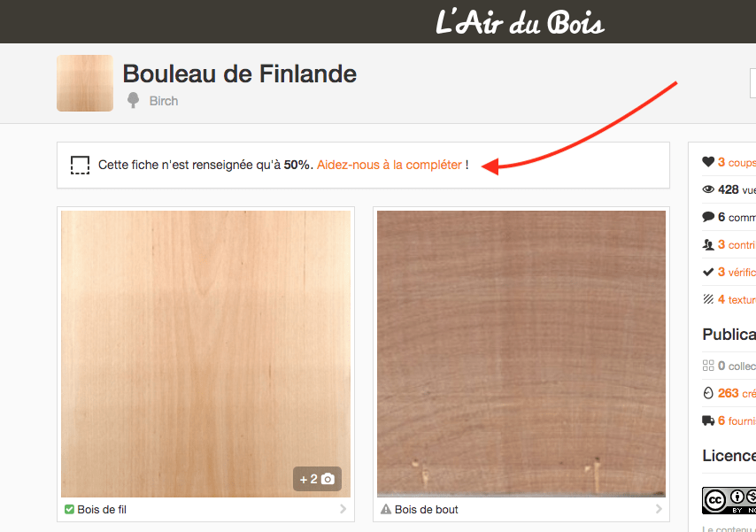Open the 263 créations link
Viewport: 756px width, 532px height.
click(x=737, y=393)
